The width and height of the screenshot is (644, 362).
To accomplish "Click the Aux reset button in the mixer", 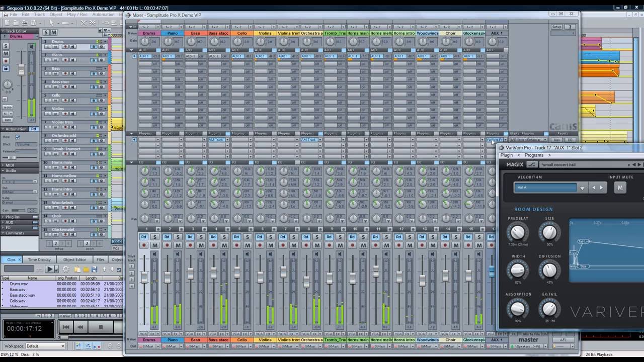I will (x=557, y=140).
